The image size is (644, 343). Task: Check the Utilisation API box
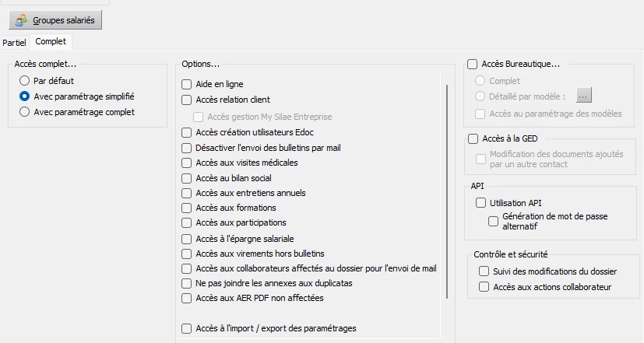pos(480,203)
